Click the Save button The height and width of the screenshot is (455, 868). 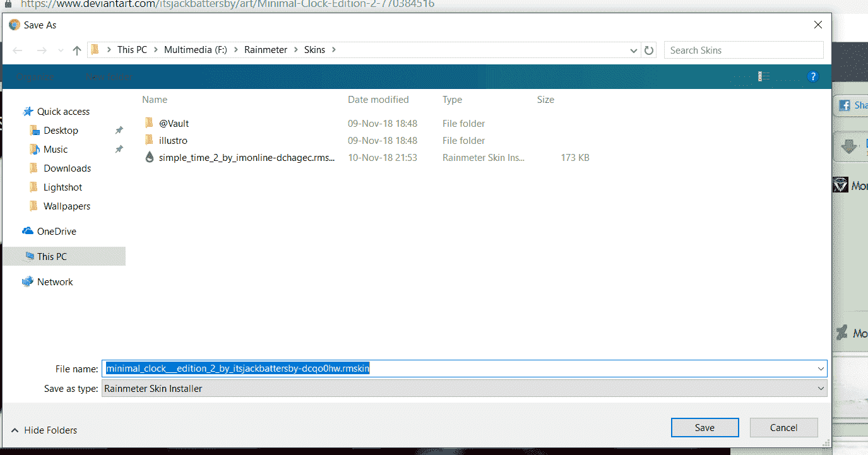point(705,427)
